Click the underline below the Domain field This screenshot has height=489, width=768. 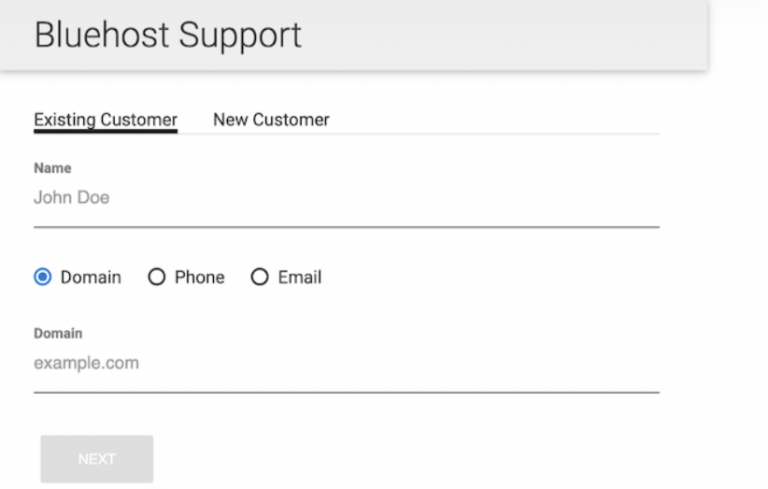point(346,392)
